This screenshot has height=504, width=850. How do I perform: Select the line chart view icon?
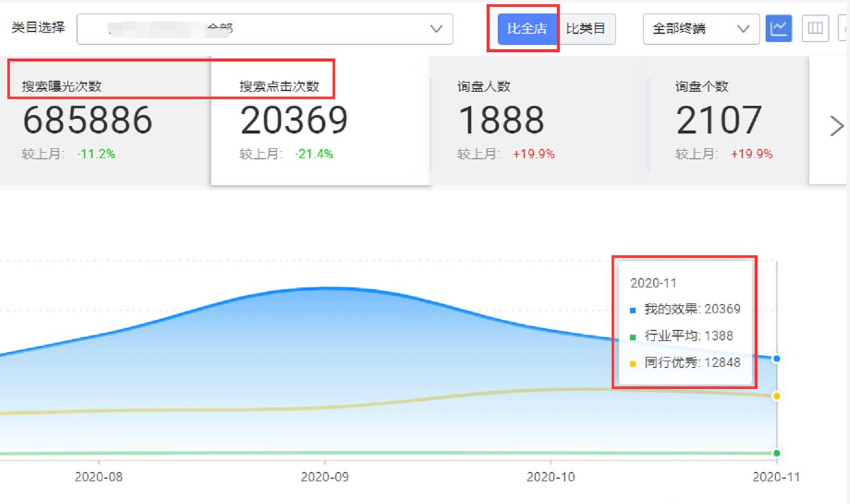click(x=779, y=28)
